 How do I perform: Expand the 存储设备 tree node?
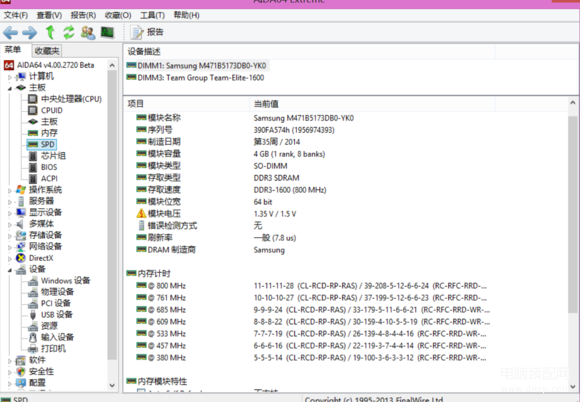[10, 236]
